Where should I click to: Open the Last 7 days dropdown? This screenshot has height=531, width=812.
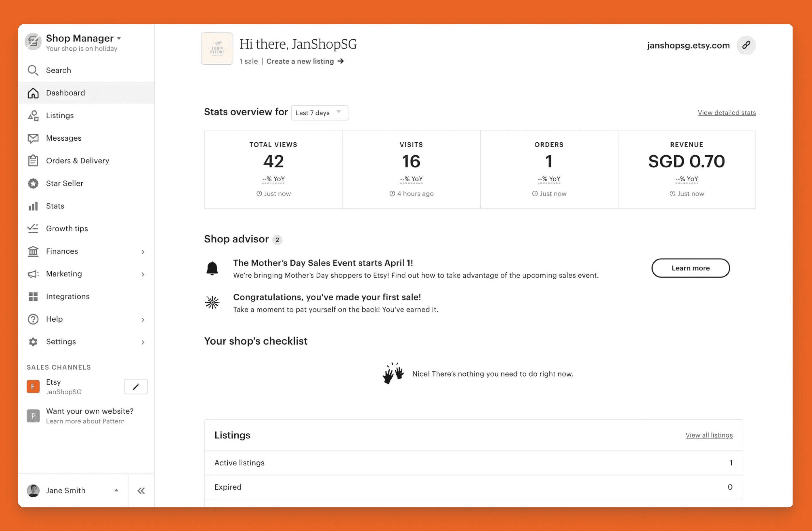[319, 113]
